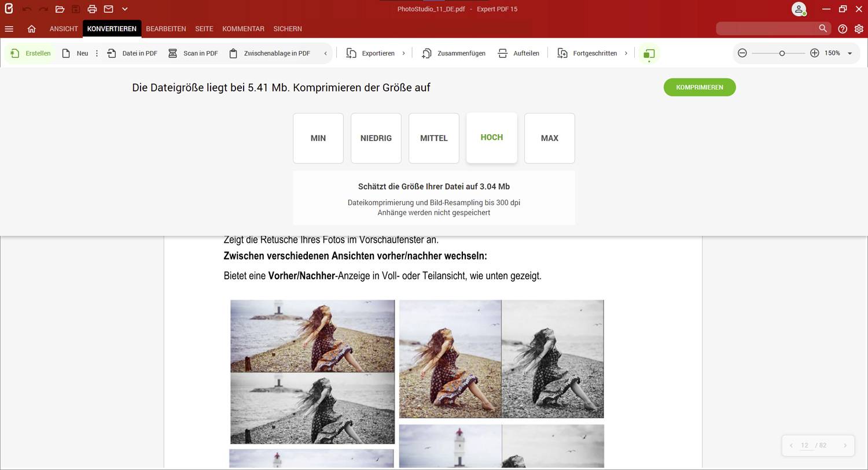Click the KOMPRIMIEREN button
Viewport: 868px width, 470px height.
(699, 87)
